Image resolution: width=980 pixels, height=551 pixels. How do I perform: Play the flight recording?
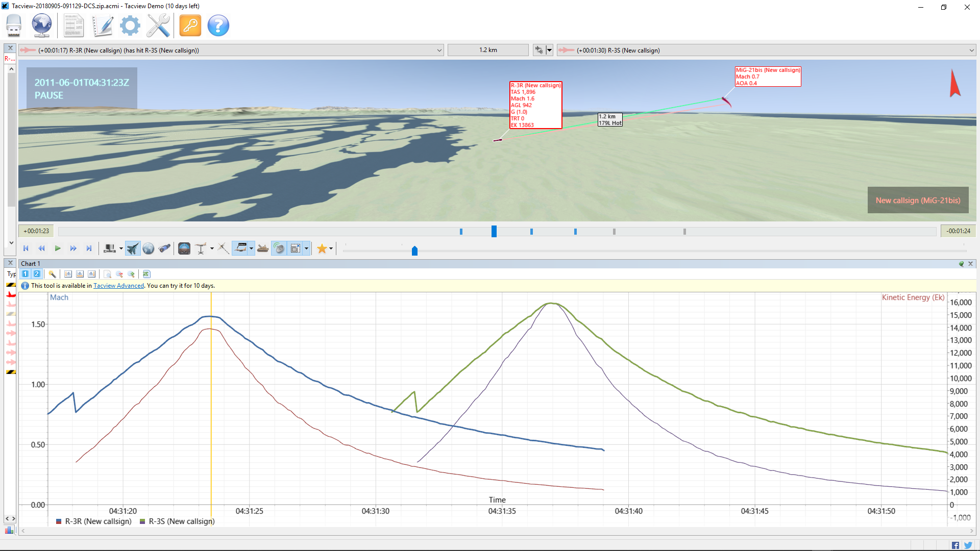58,248
